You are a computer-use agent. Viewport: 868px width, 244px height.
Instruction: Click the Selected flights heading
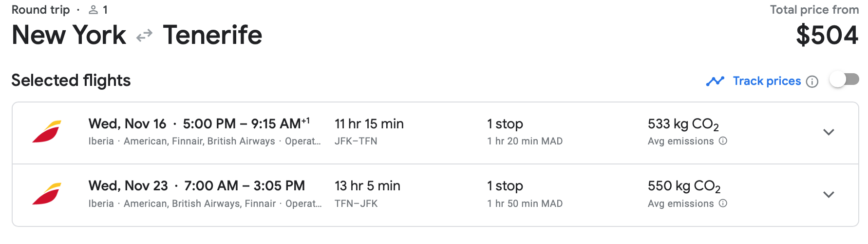tap(71, 81)
